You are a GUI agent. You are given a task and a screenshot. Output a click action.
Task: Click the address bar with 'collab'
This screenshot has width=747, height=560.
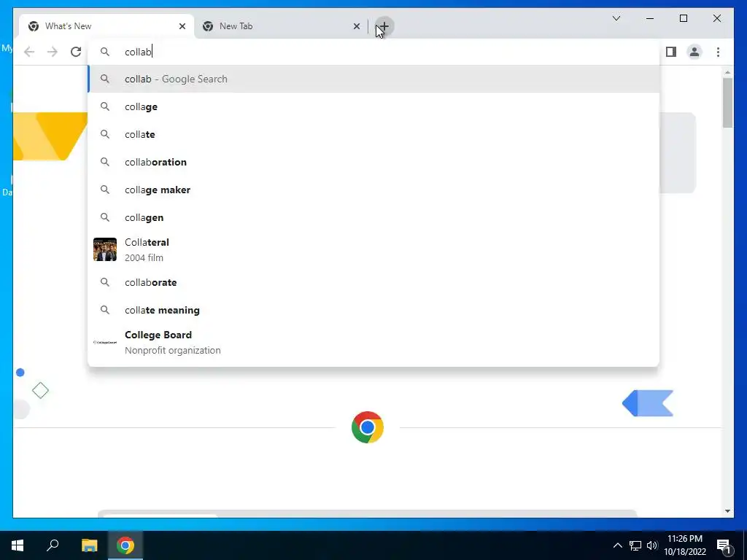point(373,52)
